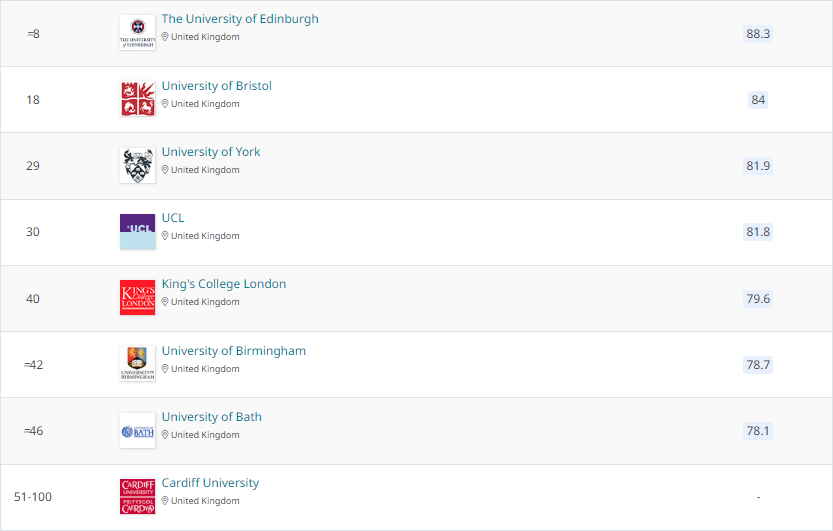Click the University of Birmingham crest logo
The height and width of the screenshot is (531, 833).
[137, 364]
